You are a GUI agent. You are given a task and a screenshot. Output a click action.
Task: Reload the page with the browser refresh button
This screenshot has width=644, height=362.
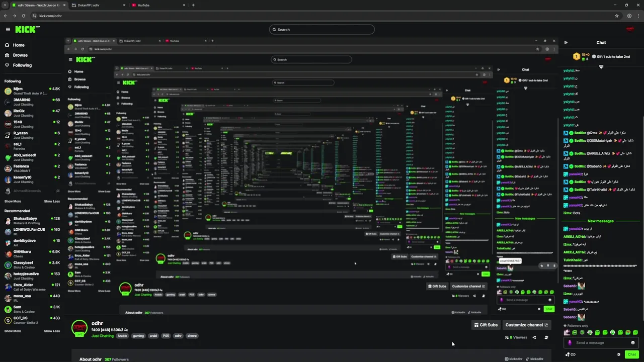23,16
